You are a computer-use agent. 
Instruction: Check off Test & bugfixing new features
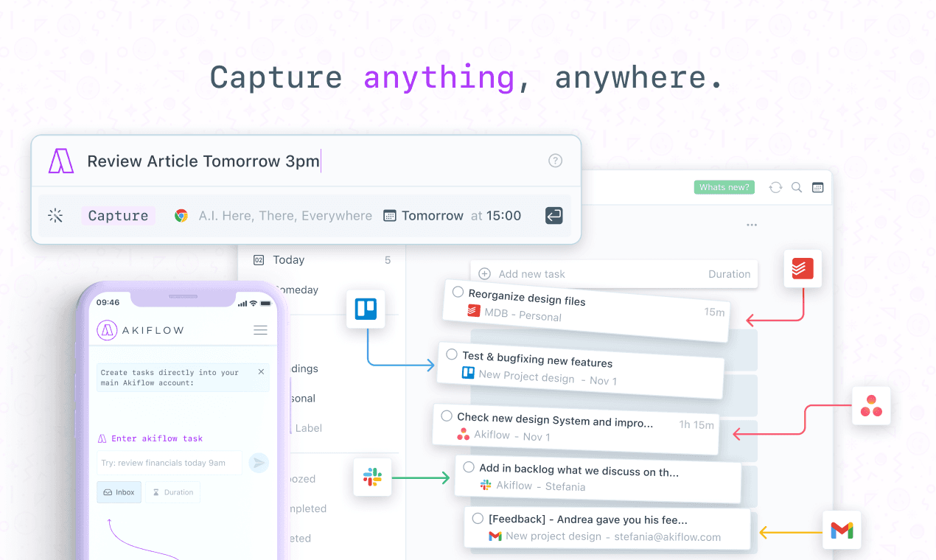[452, 354]
